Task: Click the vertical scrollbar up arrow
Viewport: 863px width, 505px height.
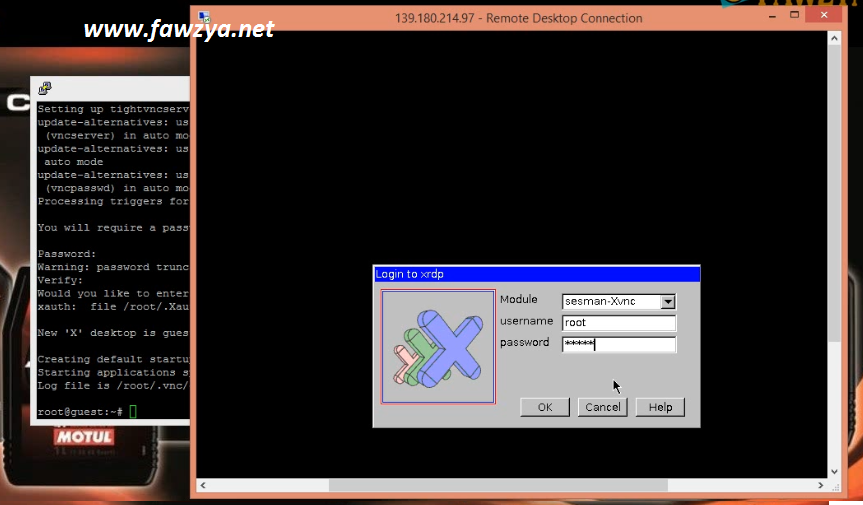Action: (x=835, y=40)
